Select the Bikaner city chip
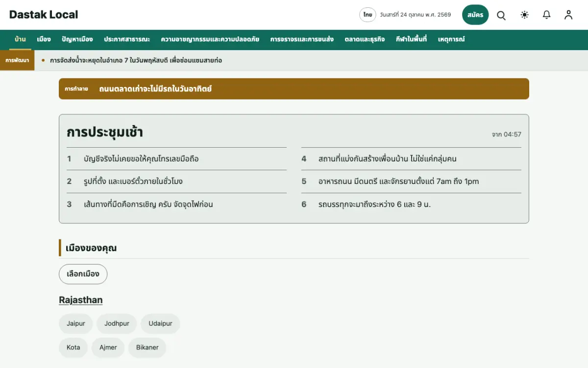Screen dimensions: 588x368 tap(147, 347)
